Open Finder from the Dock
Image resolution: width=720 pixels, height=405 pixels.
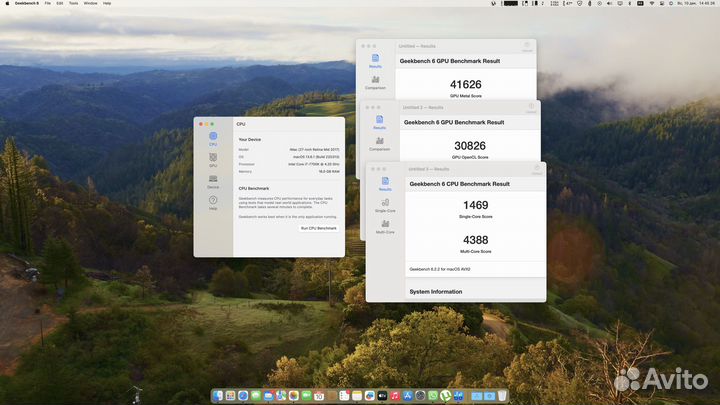218,395
